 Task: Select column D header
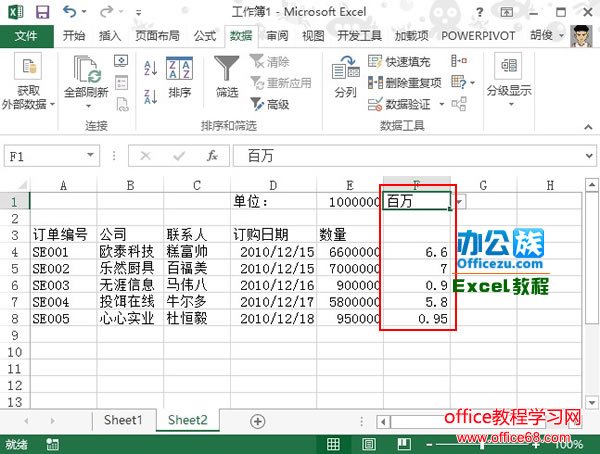click(273, 185)
